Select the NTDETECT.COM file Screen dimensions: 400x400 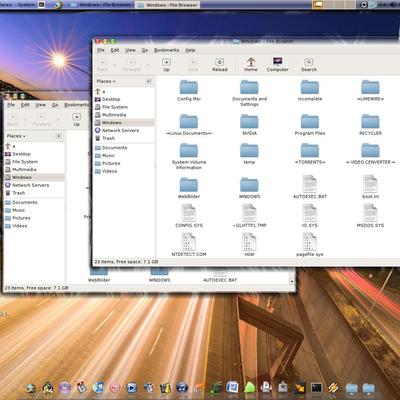coord(189,245)
